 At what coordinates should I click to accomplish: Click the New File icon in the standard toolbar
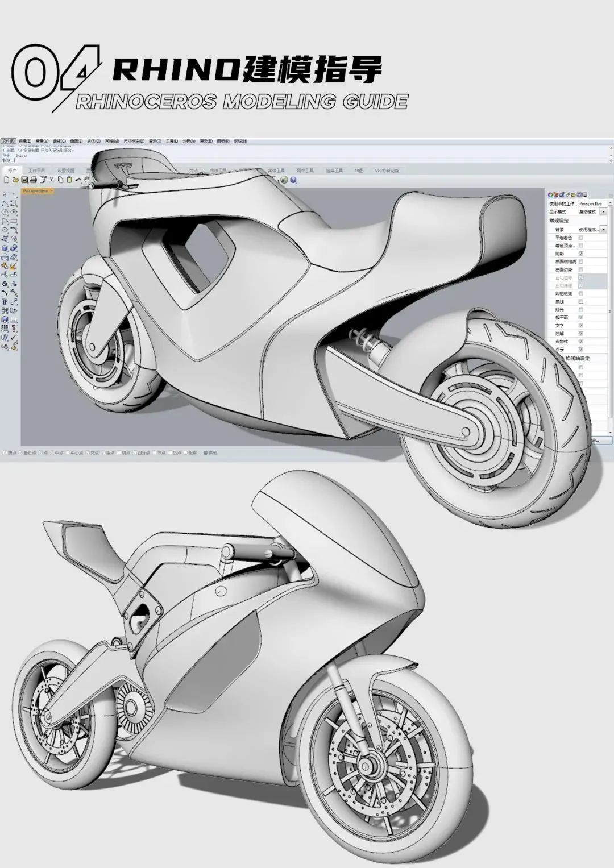point(5,181)
